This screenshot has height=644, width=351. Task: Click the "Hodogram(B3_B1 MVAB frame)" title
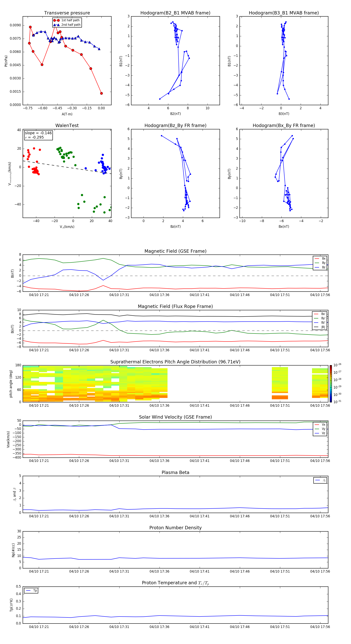pyautogui.click(x=284, y=13)
